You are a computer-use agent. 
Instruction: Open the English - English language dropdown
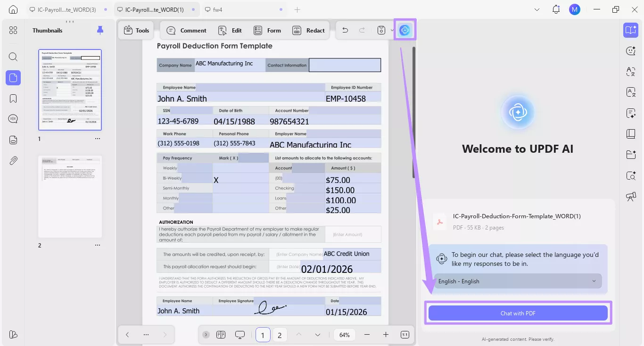[518, 281]
